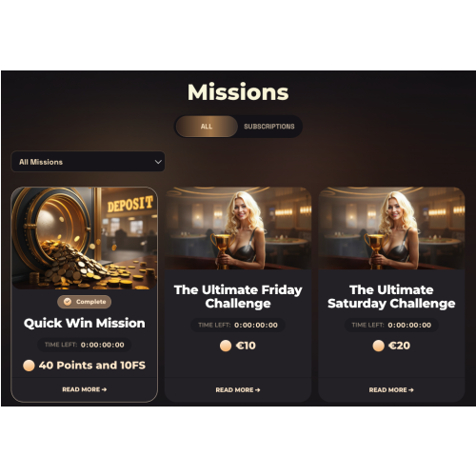476x476 pixels.
Task: Click the Quick Win Mission deposit vault image
Action: tap(85, 238)
